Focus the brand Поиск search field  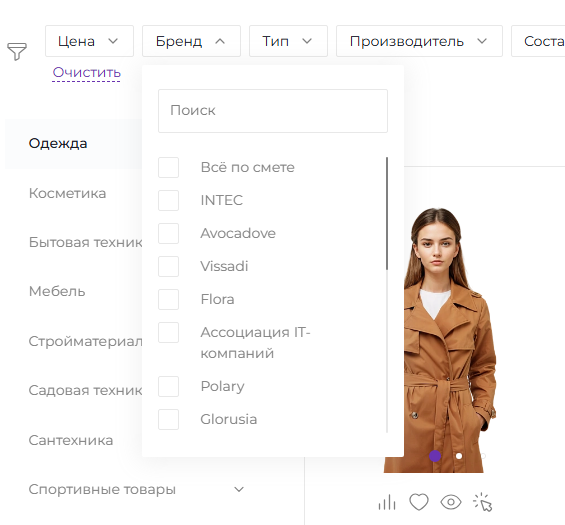click(x=273, y=111)
